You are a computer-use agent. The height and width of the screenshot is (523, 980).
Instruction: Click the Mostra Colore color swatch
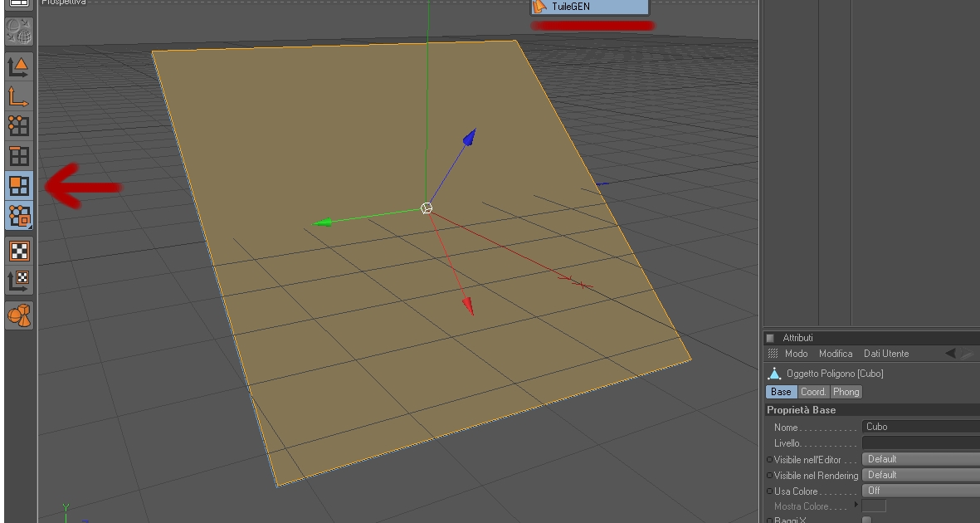pyautogui.click(x=874, y=506)
